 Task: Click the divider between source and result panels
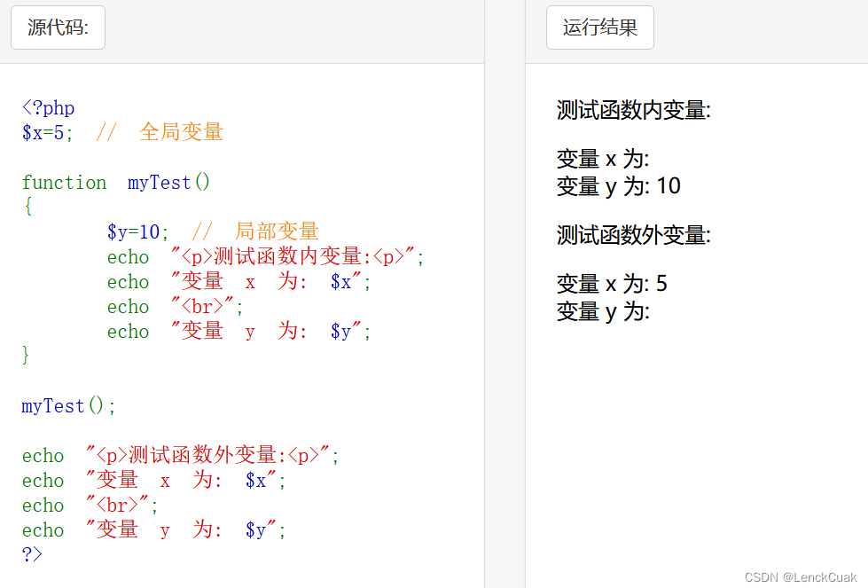[x=505, y=310]
